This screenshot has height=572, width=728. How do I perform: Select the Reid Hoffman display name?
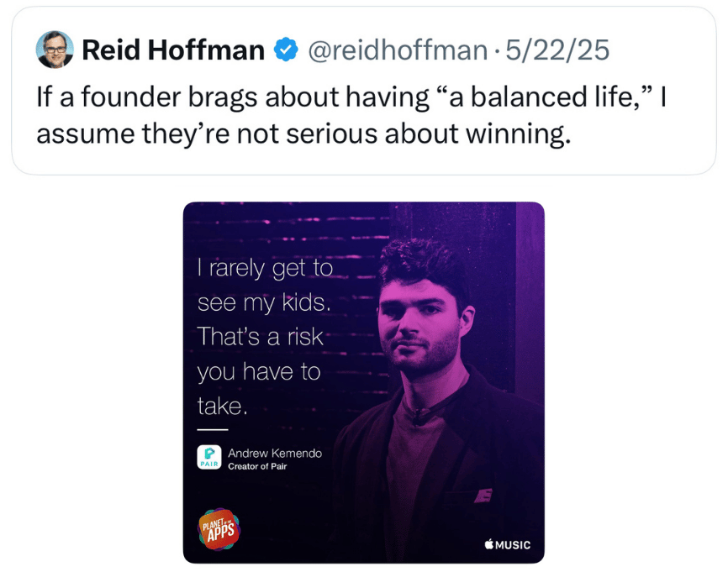coord(173,50)
